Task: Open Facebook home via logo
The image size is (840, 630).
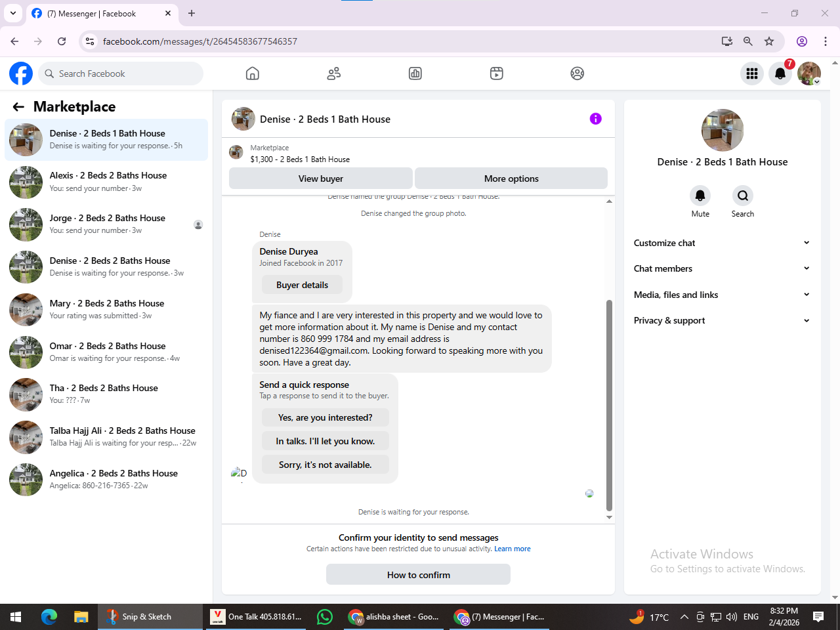Action: tap(21, 73)
